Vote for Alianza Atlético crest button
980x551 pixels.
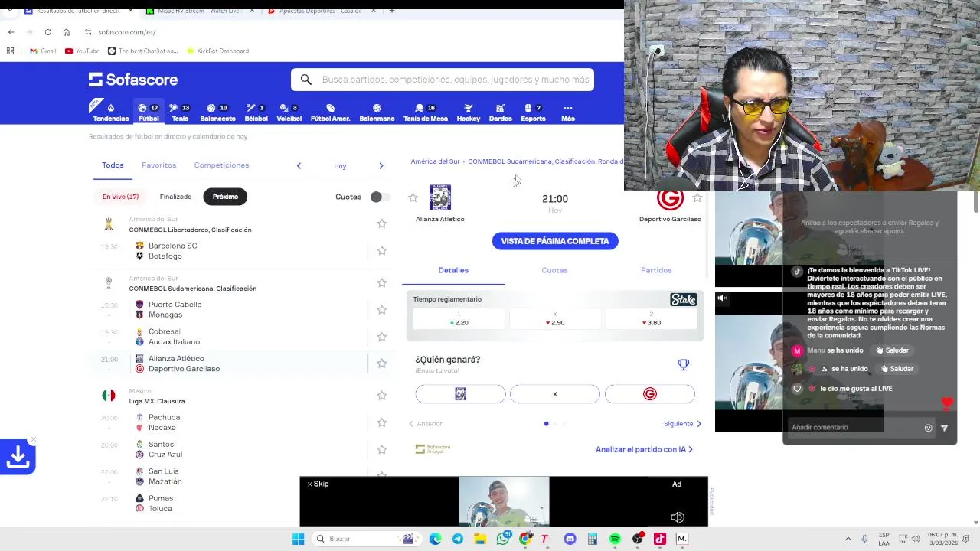point(460,394)
